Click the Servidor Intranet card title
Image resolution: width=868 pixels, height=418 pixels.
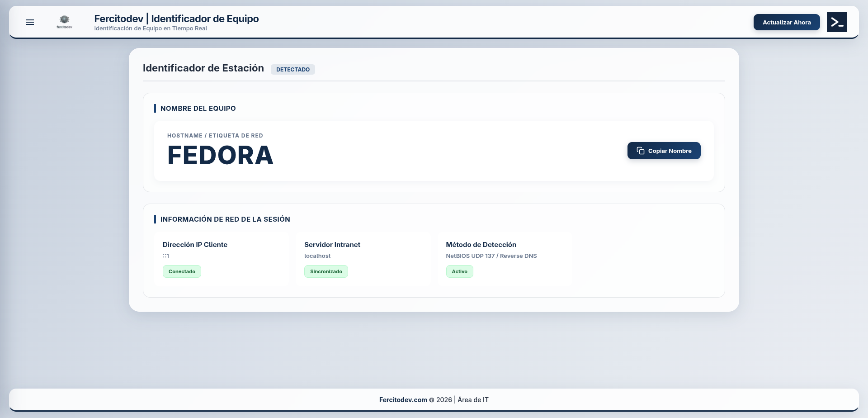pyautogui.click(x=332, y=245)
